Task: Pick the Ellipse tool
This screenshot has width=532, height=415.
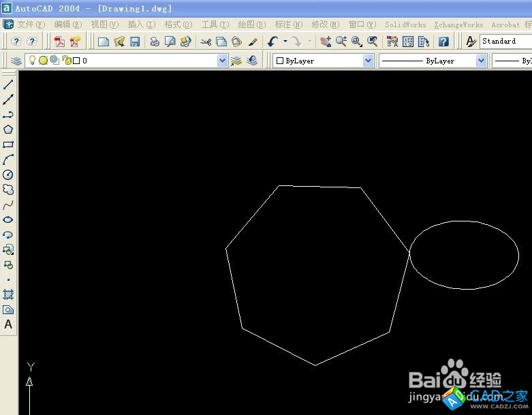Action: pos(9,219)
